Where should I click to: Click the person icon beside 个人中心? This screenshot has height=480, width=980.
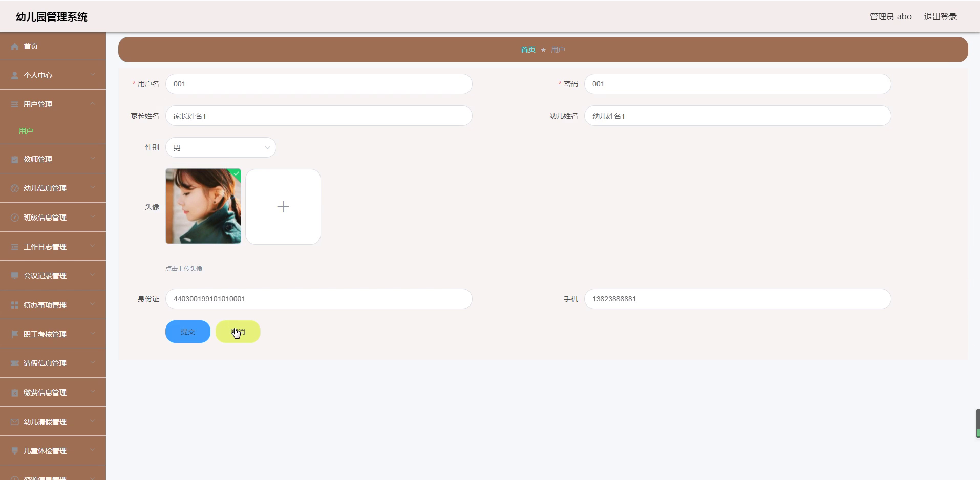[15, 75]
